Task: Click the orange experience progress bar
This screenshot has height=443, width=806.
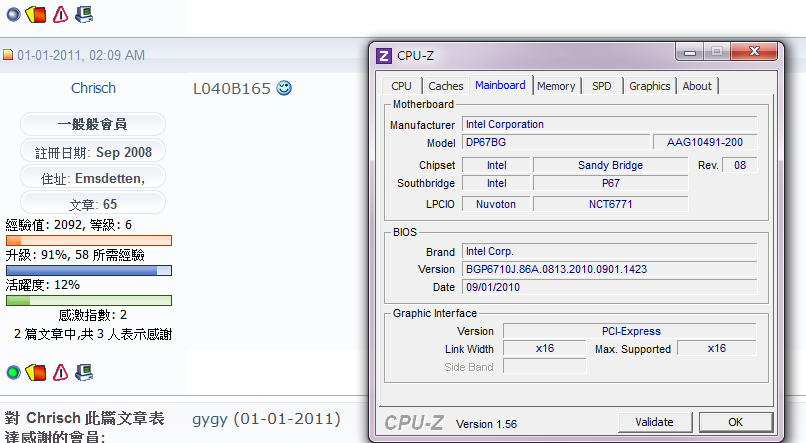Action: (89, 240)
